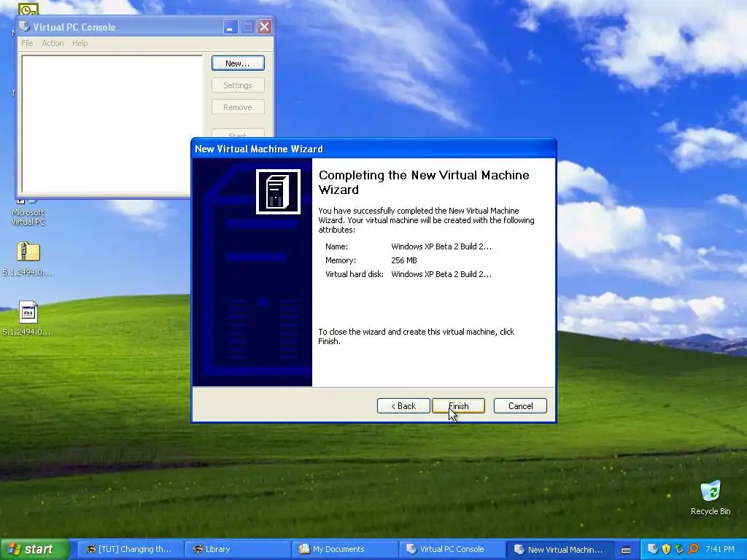This screenshot has height=560, width=747.
Task: Switch to Library taskbar window
Action: pyautogui.click(x=238, y=549)
